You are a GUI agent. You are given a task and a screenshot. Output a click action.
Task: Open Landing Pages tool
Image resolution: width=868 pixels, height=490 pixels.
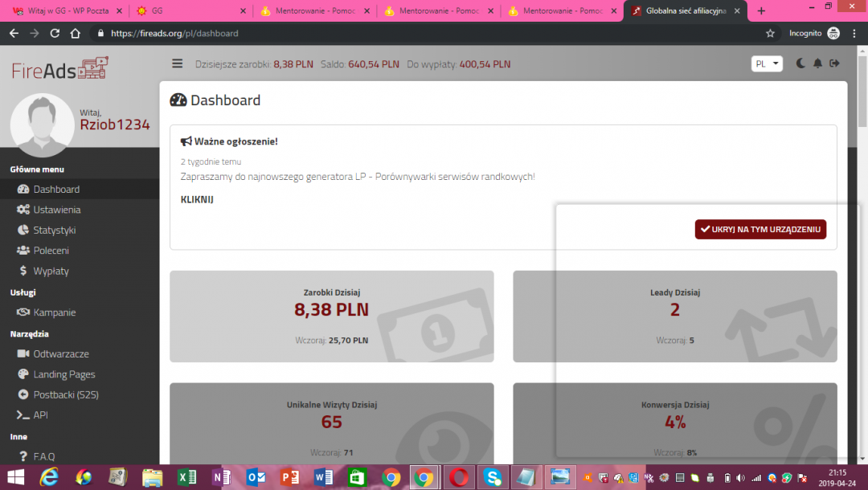pos(63,374)
